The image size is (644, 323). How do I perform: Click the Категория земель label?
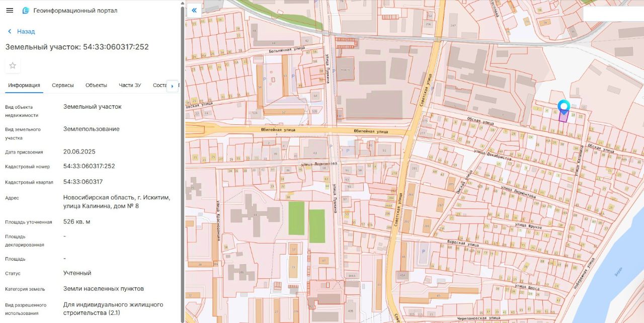coord(25,289)
